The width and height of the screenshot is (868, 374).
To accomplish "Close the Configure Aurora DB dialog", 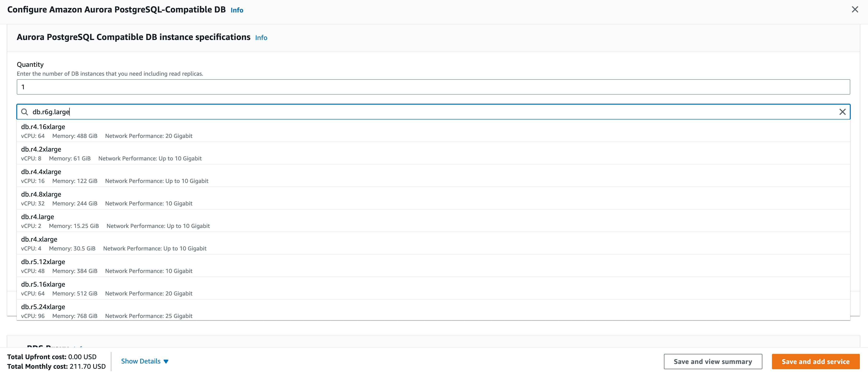I will (855, 9).
